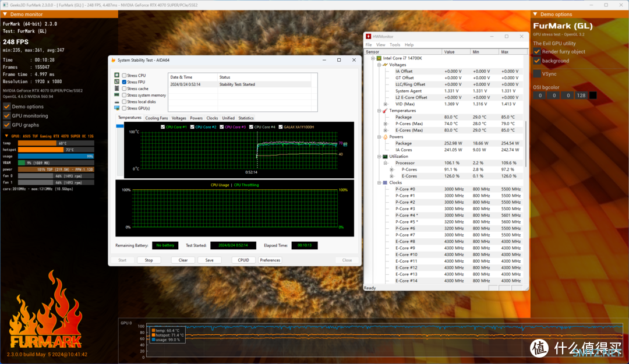Collapse the Intel Core i7 14700K tree node
Viewport: 629px width, 364px height.
tap(373, 58)
